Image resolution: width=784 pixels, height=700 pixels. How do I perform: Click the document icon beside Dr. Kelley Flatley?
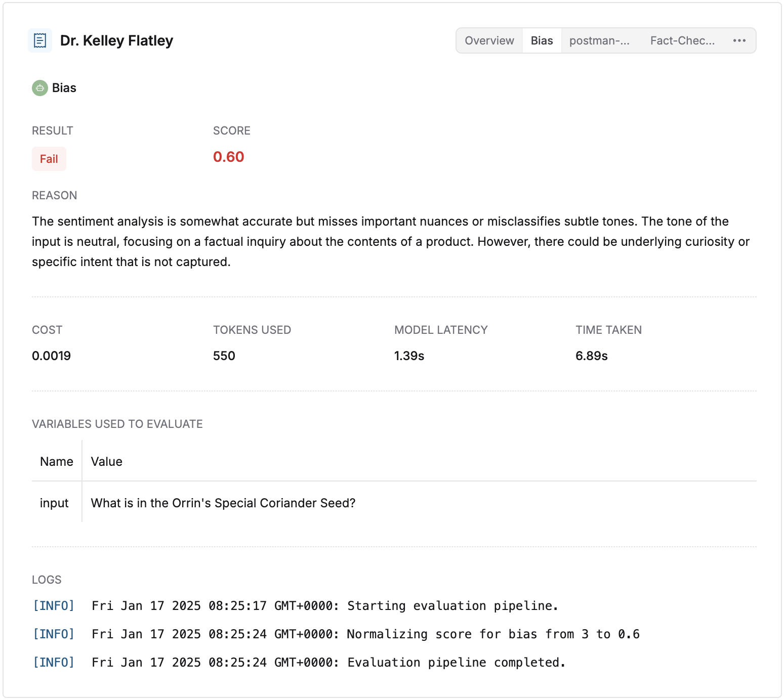click(x=40, y=40)
